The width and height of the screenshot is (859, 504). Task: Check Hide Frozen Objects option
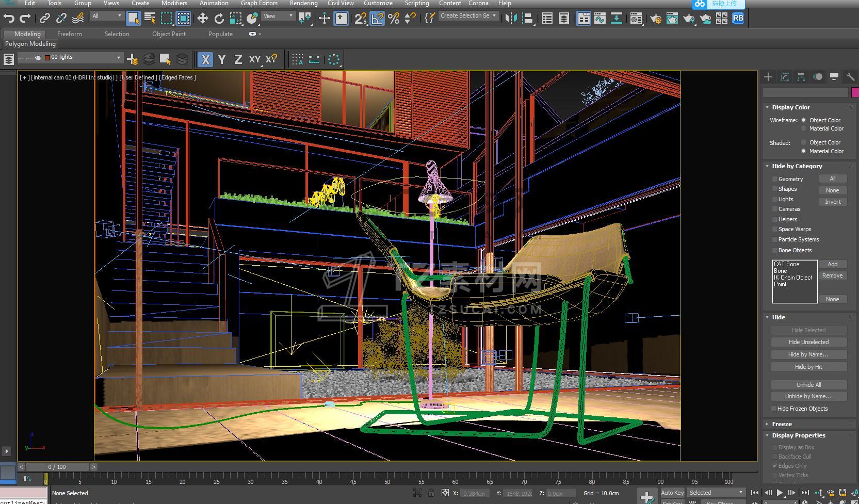774,409
